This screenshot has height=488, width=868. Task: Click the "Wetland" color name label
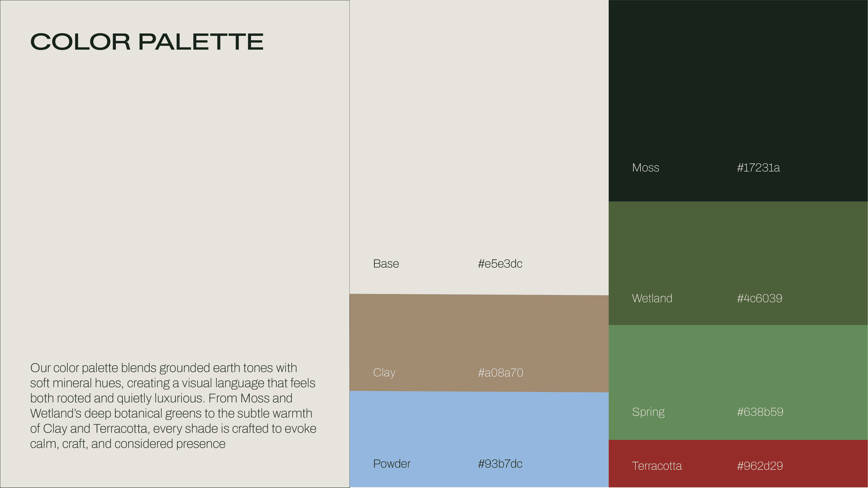[x=652, y=298]
